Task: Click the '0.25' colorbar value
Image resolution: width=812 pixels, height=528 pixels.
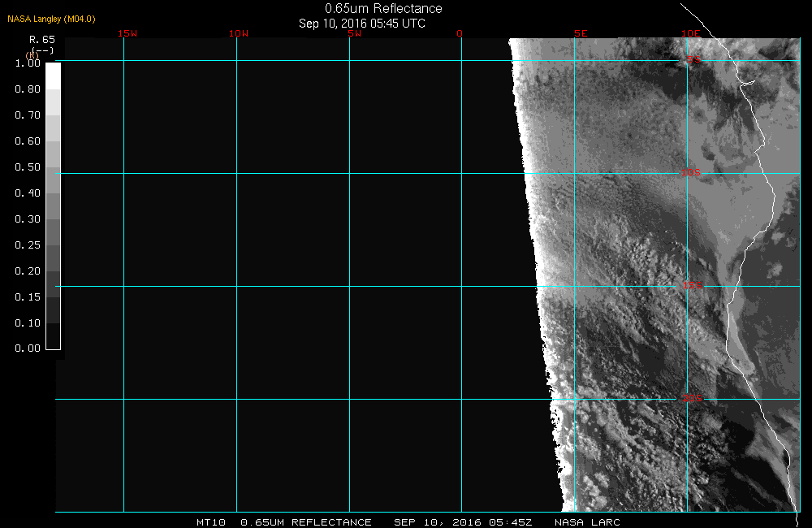Action: pos(28,245)
